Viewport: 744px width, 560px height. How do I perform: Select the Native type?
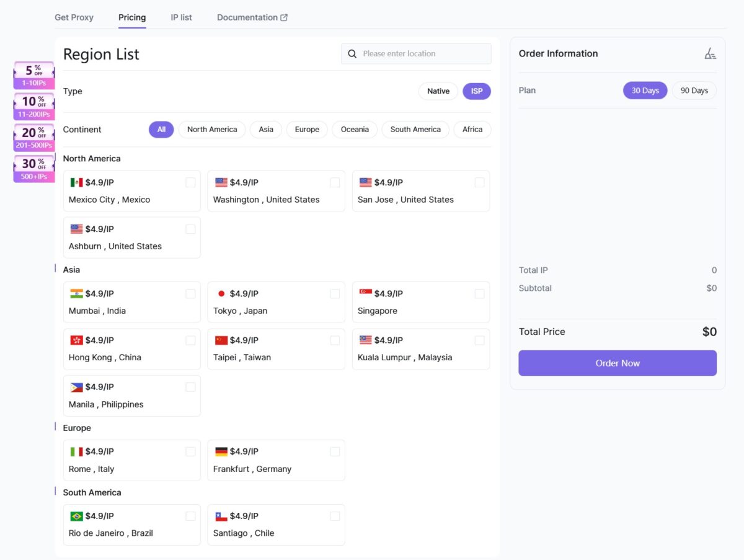pyautogui.click(x=438, y=91)
